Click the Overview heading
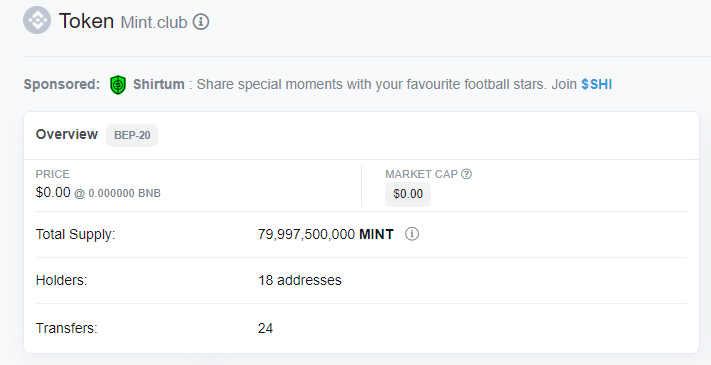711x365 pixels. click(x=67, y=134)
